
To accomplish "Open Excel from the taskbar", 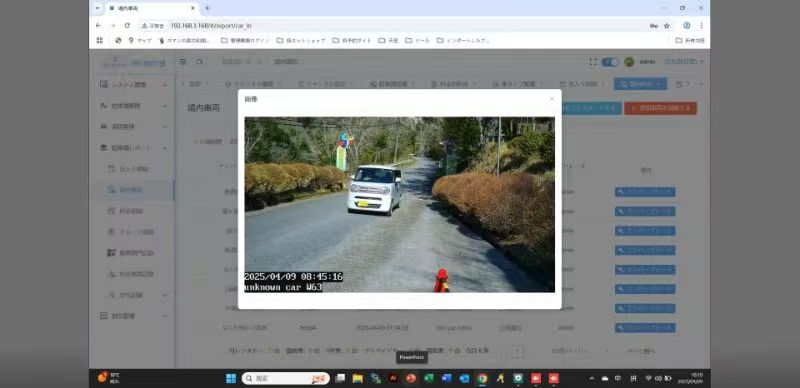I will 429,378.
